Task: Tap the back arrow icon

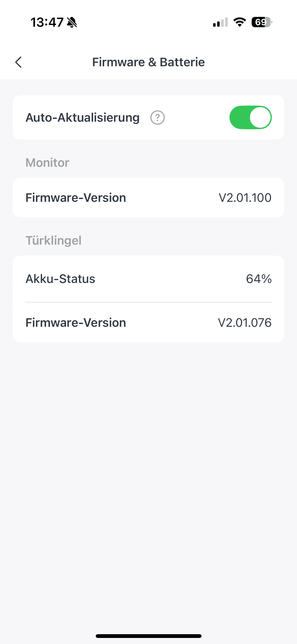Action: click(19, 62)
